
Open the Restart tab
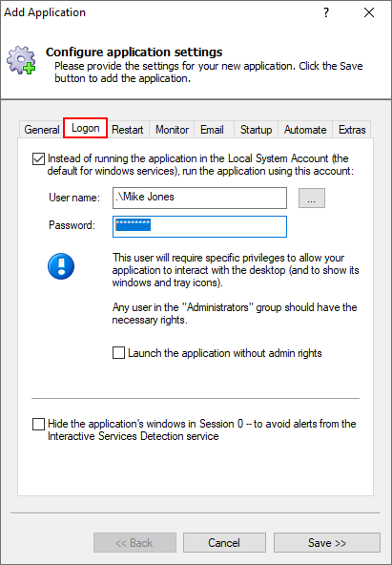pos(128,130)
